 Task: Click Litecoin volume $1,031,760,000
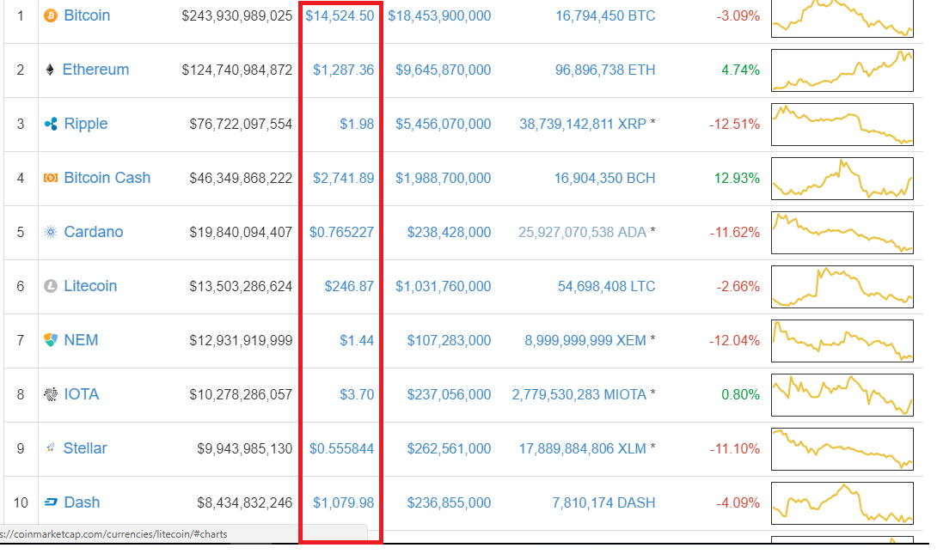443,287
